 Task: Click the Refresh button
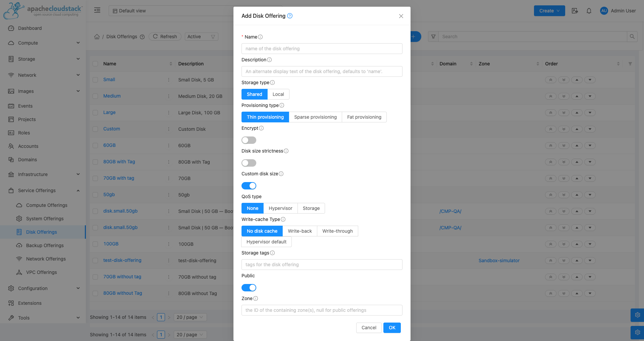(165, 37)
